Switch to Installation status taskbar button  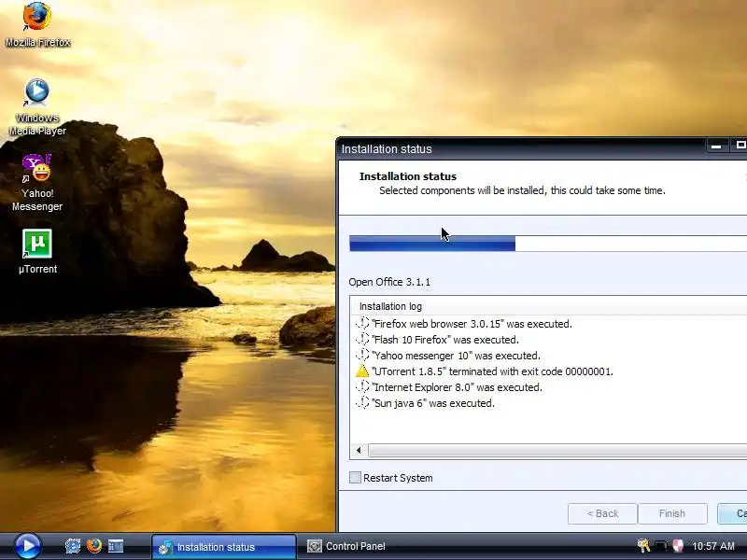pyautogui.click(x=224, y=547)
